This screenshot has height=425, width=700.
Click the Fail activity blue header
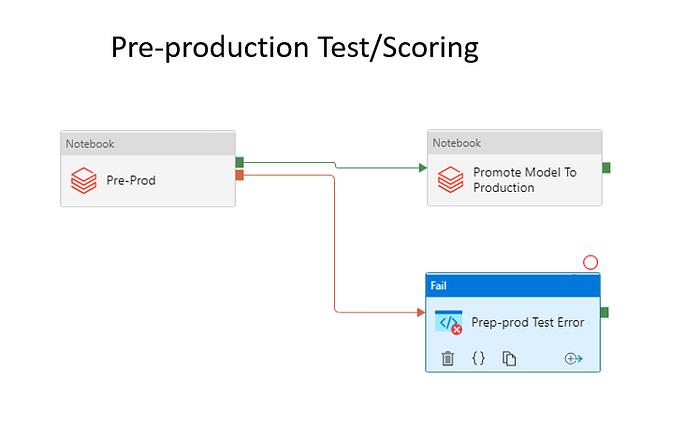point(513,285)
